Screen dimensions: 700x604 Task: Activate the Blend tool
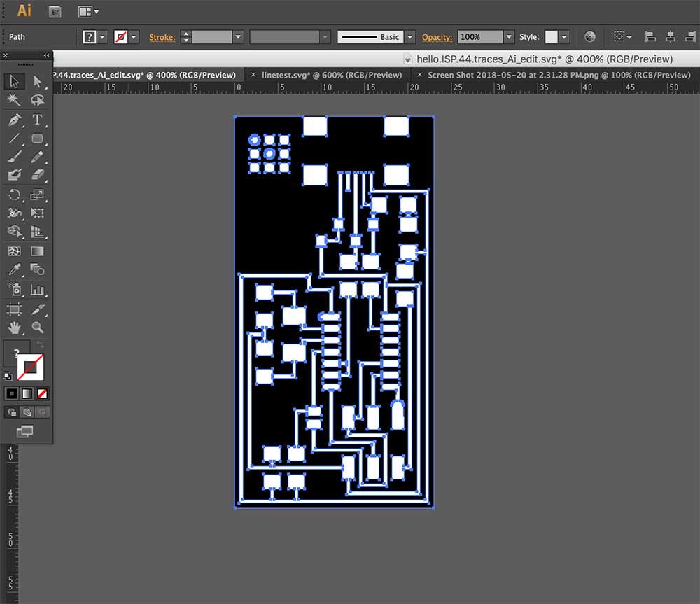click(x=38, y=269)
